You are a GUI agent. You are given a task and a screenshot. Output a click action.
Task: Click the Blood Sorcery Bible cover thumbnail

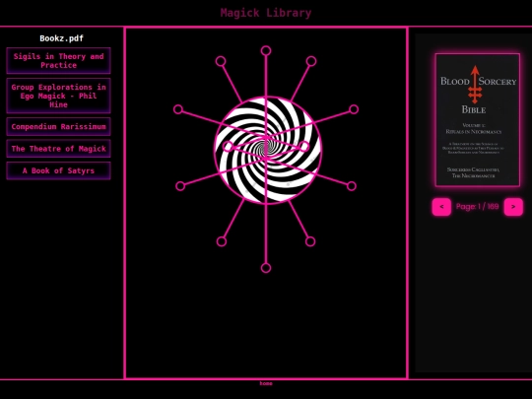pos(478,120)
